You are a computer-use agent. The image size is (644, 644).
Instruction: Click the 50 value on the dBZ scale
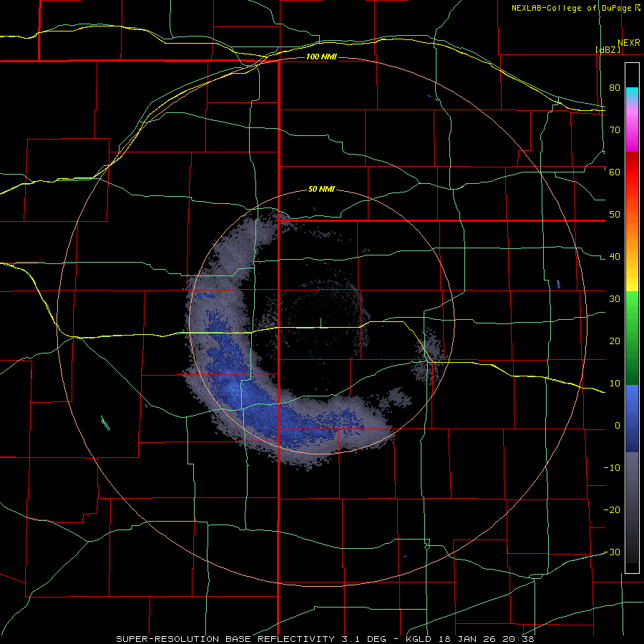click(x=615, y=215)
